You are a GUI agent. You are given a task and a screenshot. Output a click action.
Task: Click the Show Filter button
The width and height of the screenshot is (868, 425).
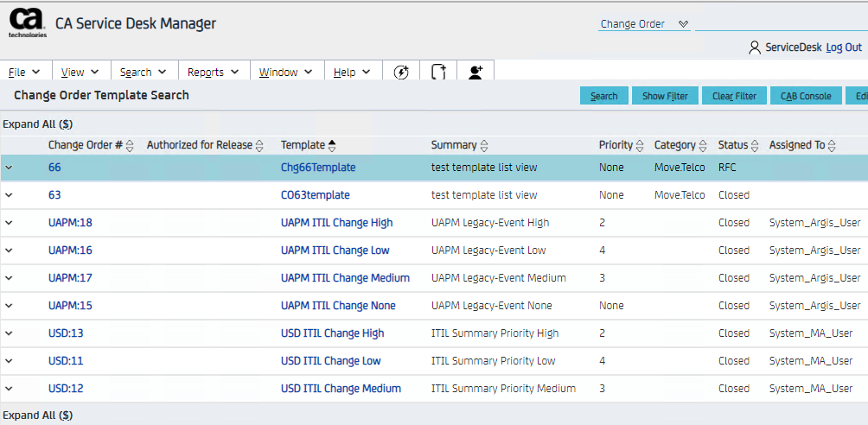tap(665, 96)
